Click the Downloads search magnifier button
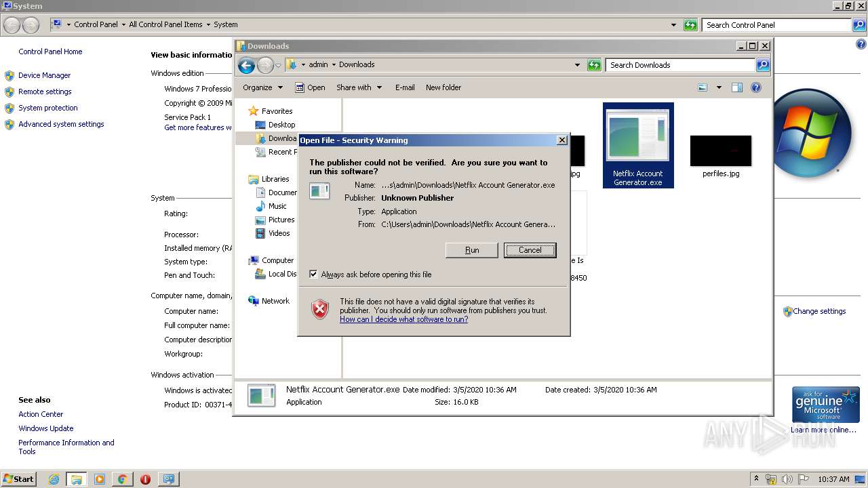Screen dimensions: 868x488 point(763,65)
